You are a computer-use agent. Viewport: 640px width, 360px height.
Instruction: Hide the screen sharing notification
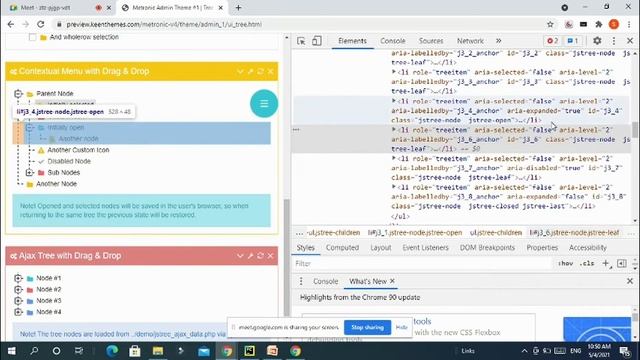402,327
